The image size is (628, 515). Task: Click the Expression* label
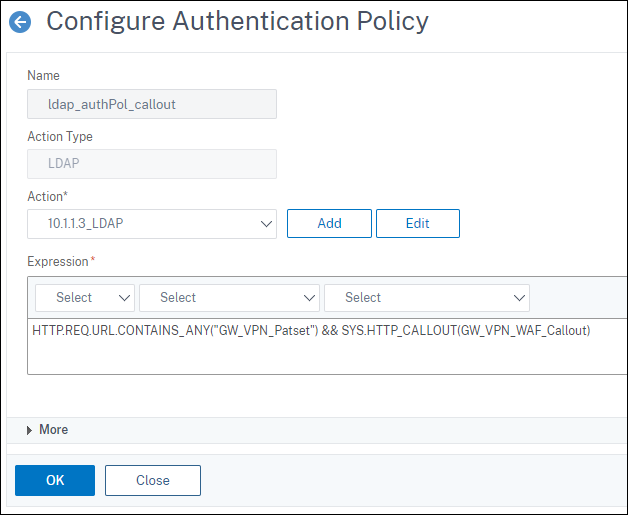click(x=61, y=261)
